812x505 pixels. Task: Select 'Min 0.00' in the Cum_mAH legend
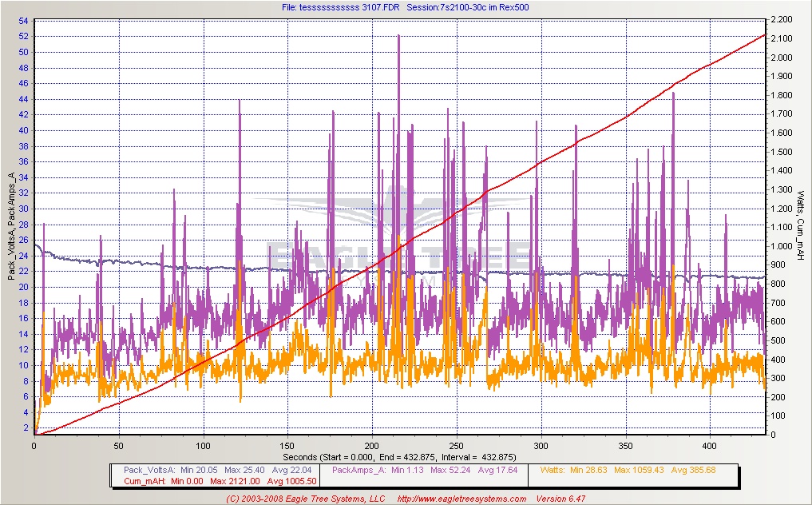tap(188, 481)
